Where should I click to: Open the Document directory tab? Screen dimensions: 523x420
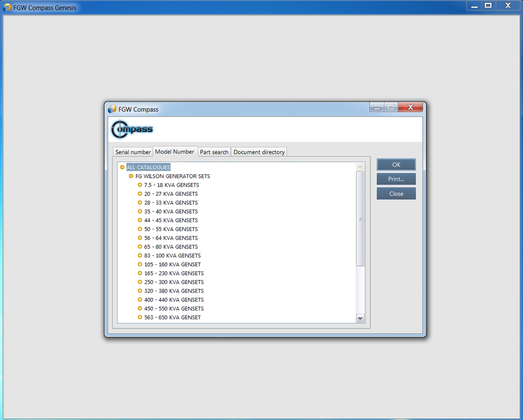259,152
